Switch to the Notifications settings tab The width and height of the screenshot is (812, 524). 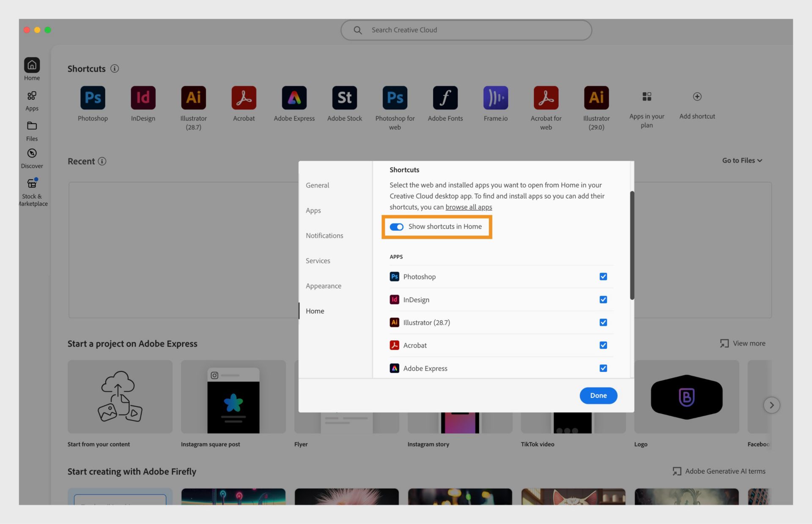pyautogui.click(x=324, y=235)
